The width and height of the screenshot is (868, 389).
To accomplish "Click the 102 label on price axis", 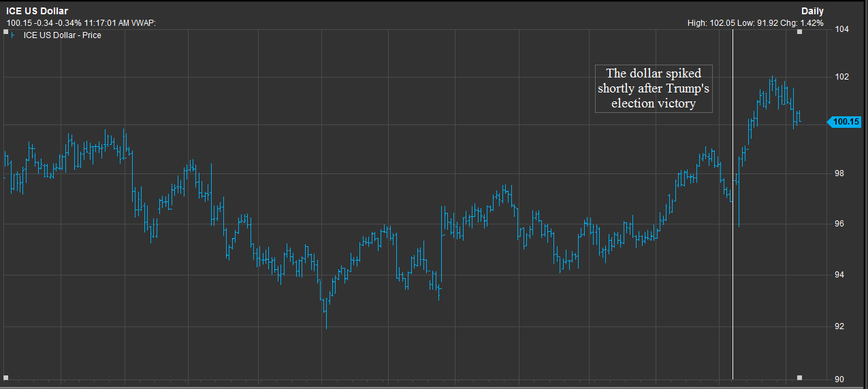I will pos(842,77).
